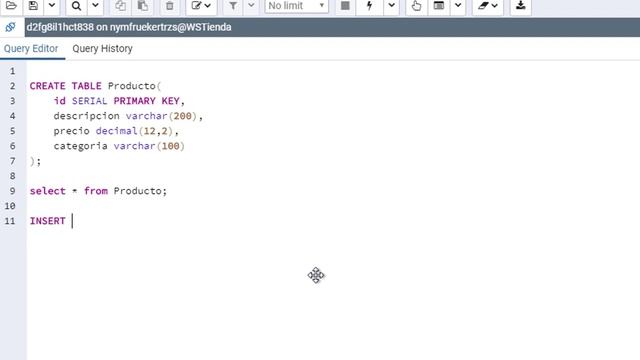
Task: Switch to the Query Editor tab
Action: point(31,49)
